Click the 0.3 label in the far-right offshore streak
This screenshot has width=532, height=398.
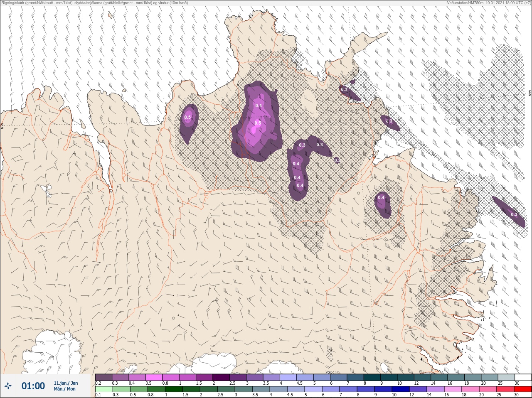click(514, 214)
